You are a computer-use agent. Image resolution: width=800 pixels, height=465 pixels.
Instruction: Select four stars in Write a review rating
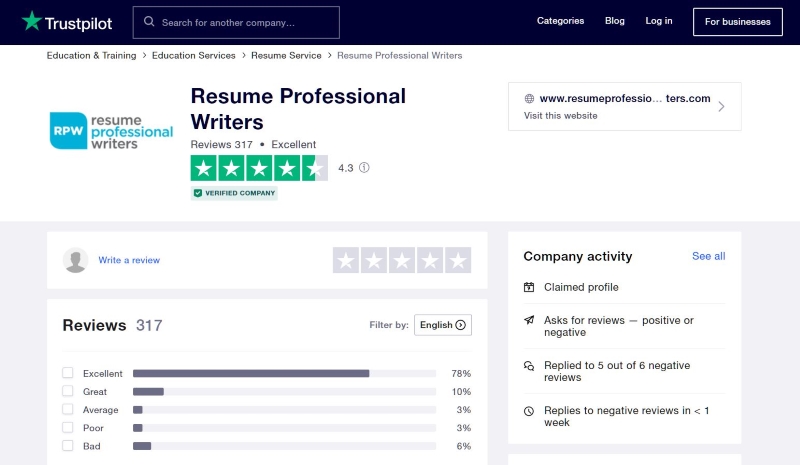(430, 260)
